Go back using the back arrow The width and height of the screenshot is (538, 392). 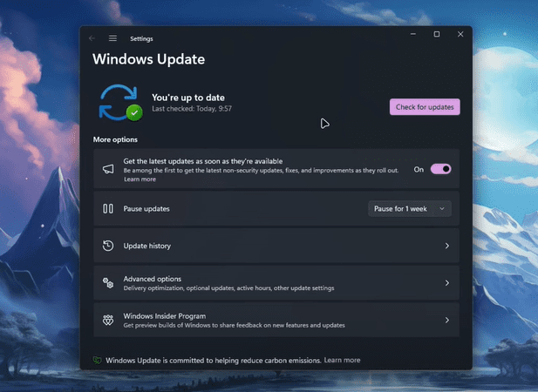(x=92, y=38)
